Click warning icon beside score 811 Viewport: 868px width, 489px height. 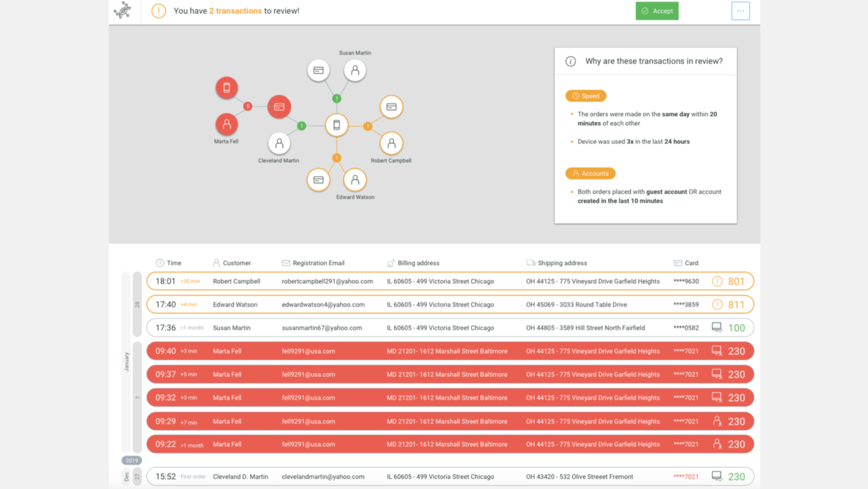click(x=717, y=305)
